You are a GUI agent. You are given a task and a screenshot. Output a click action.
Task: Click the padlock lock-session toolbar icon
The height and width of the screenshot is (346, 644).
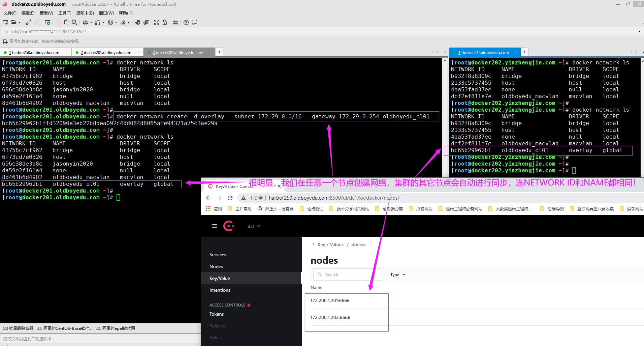165,22
